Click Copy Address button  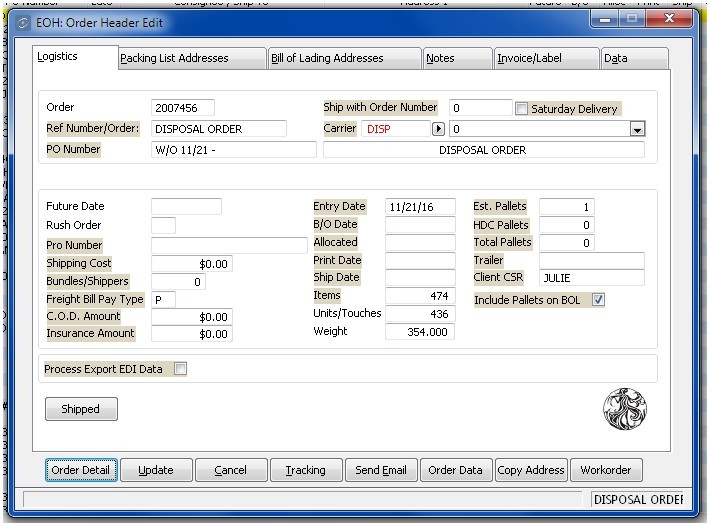coord(531,470)
